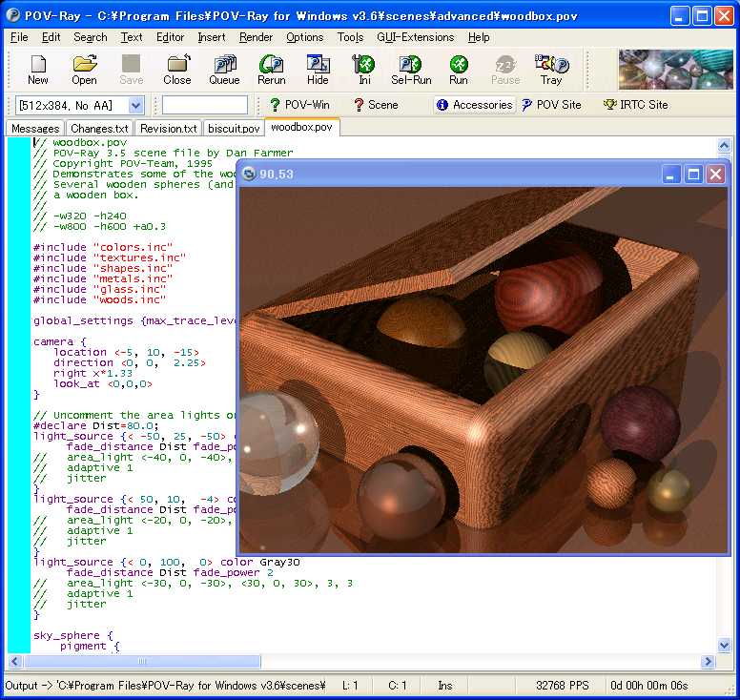The image size is (740, 700).
Task: Click the '// woodbox.pov' comment line
Action: 80,142
